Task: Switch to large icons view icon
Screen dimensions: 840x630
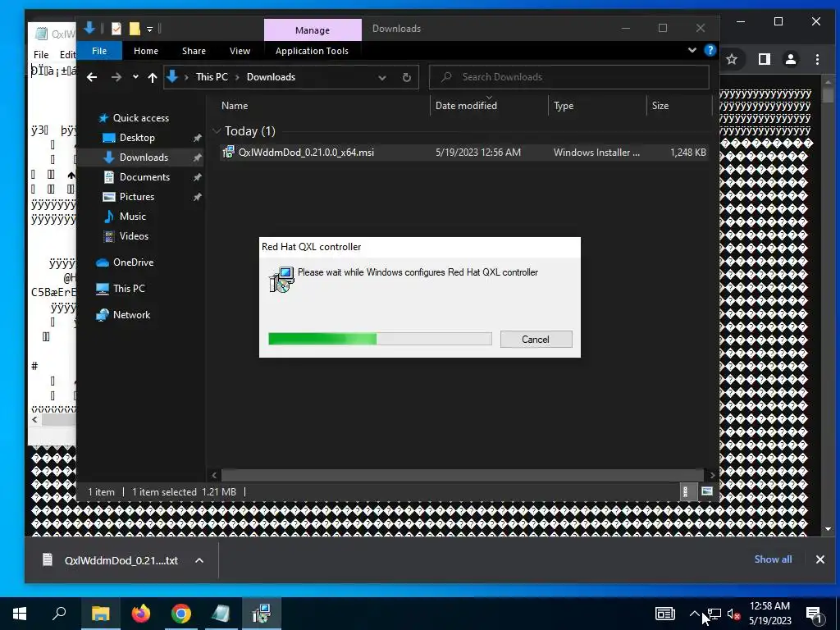Action: tap(707, 491)
